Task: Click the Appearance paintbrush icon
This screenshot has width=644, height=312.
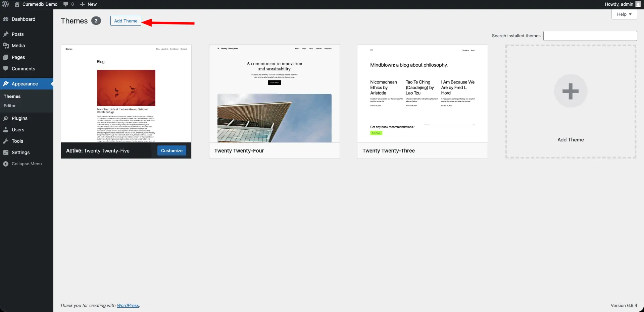Action: (x=6, y=84)
